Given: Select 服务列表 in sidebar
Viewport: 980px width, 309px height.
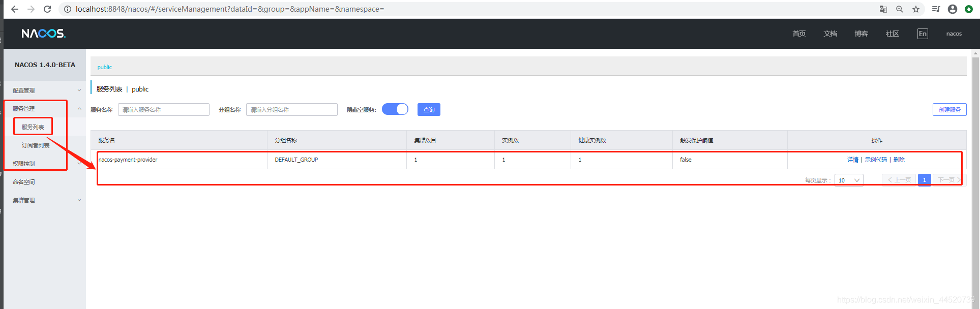Looking at the screenshot, I should pos(33,127).
